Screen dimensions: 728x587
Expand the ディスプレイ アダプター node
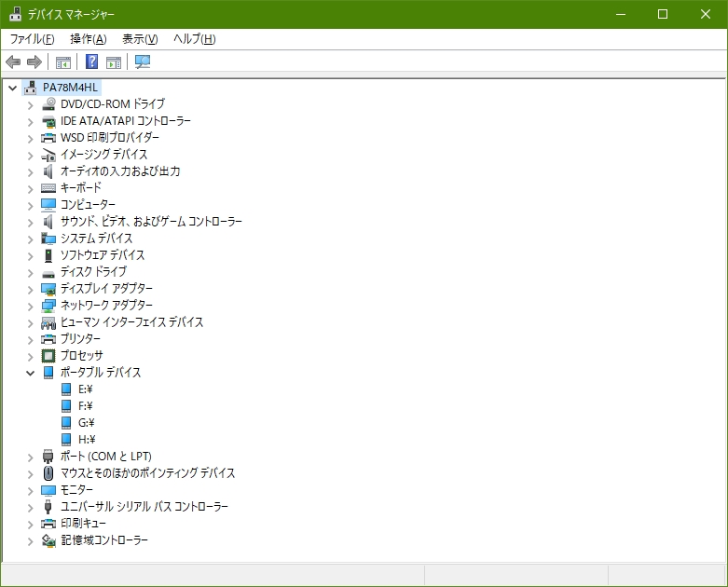click(x=30, y=290)
